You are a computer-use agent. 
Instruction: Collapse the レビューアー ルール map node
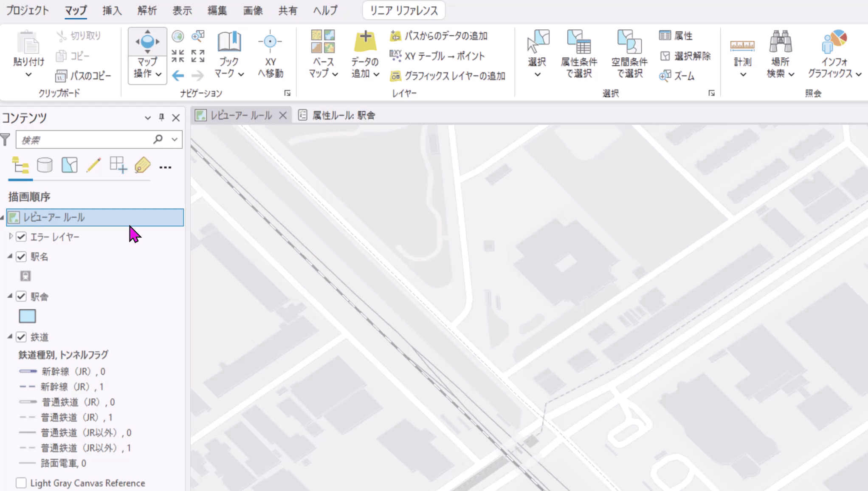click(2, 218)
